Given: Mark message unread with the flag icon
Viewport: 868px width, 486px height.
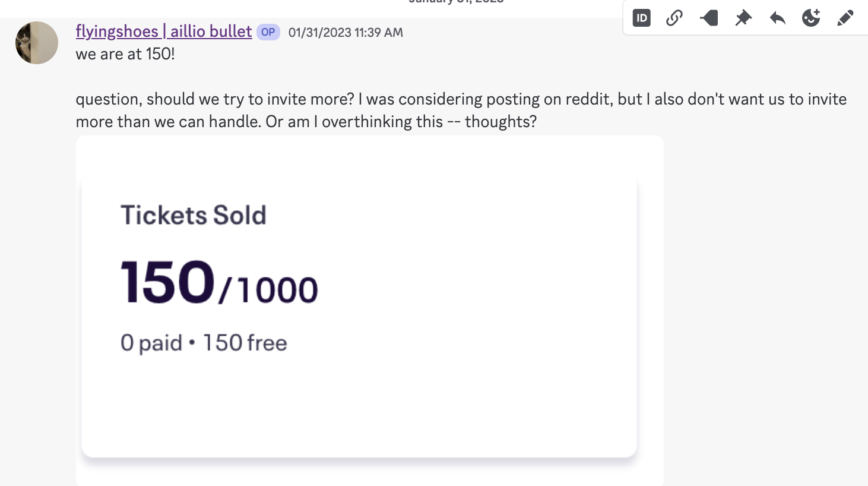Looking at the screenshot, I should [x=709, y=18].
